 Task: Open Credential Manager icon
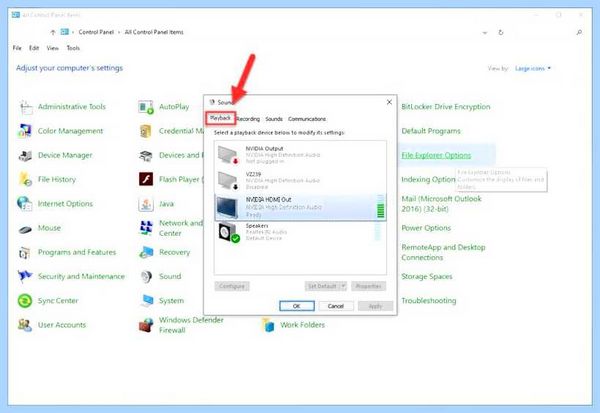146,131
